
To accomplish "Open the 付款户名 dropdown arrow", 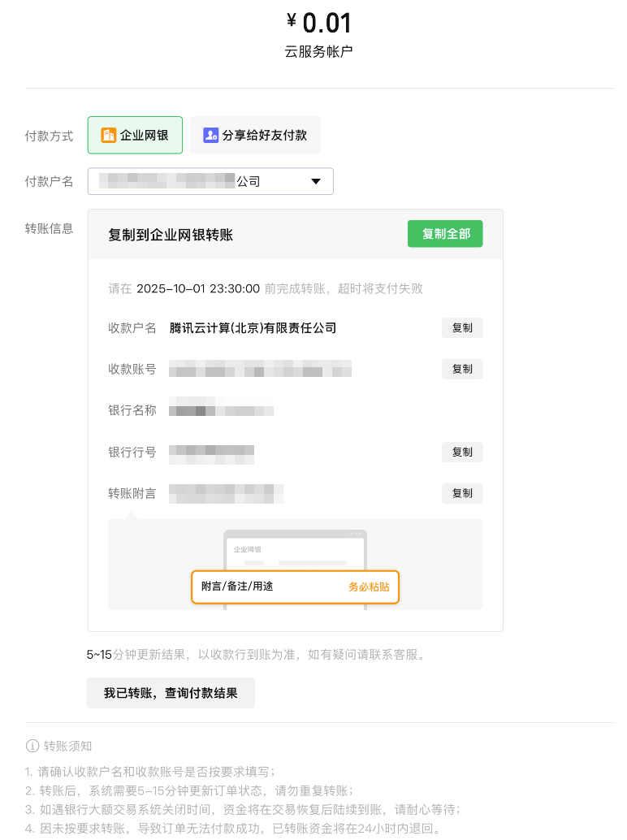I will click(x=316, y=181).
